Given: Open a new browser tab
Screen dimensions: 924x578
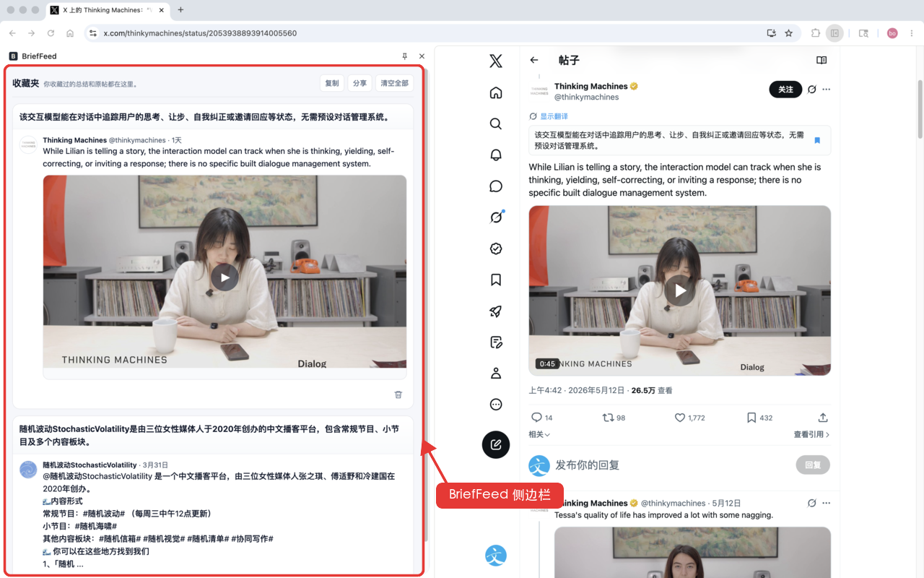Looking at the screenshot, I should [x=180, y=10].
